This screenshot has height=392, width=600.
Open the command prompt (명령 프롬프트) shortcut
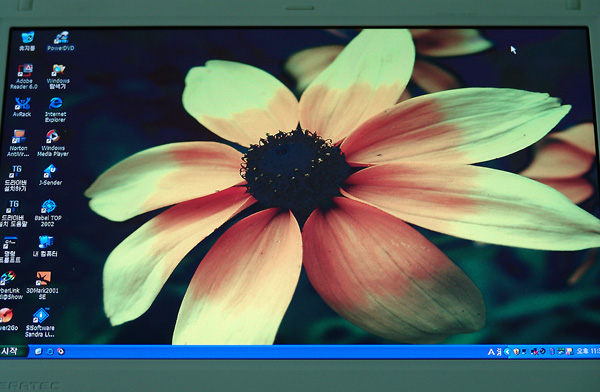tap(10, 250)
